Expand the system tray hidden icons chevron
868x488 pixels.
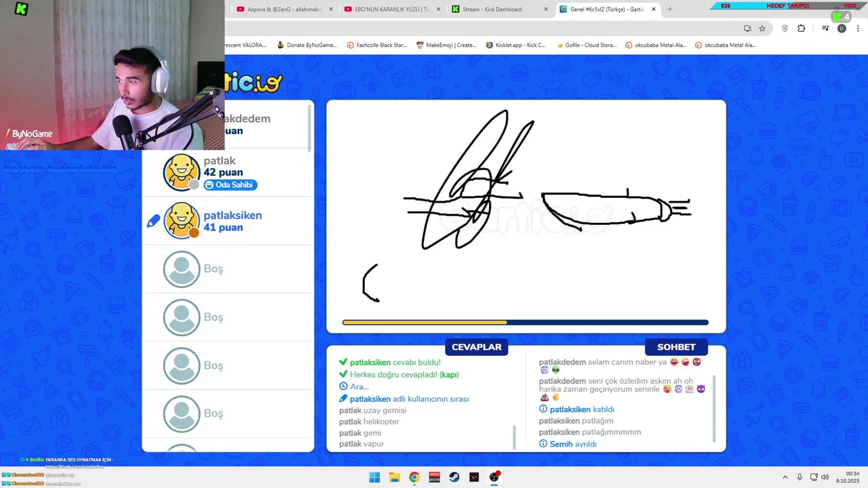click(785, 477)
